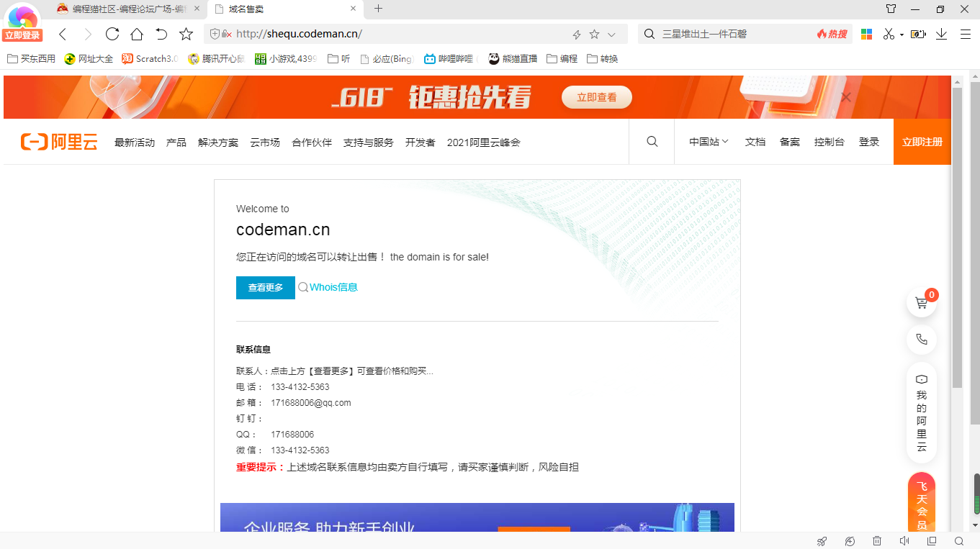Open the 腾讯开心鼠 bookmark

click(x=216, y=59)
